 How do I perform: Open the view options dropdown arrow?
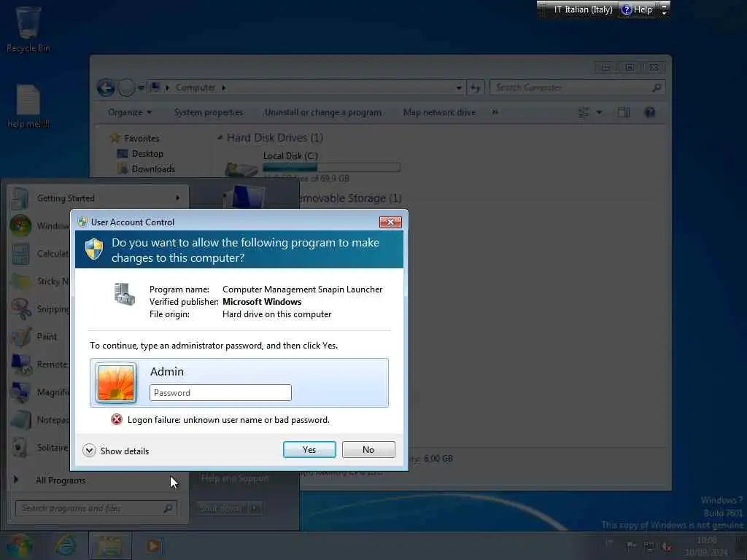(600, 112)
